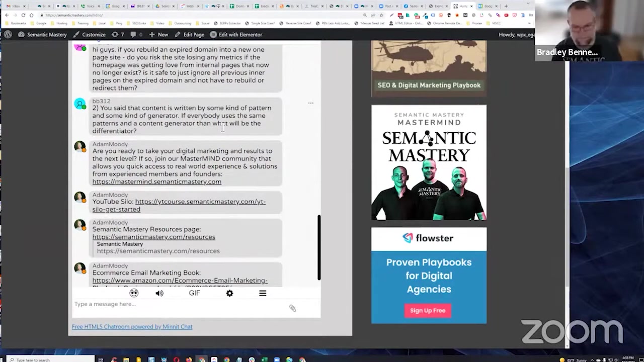Click AdamMoody avatar beside the MasterMIND message

(x=80, y=147)
